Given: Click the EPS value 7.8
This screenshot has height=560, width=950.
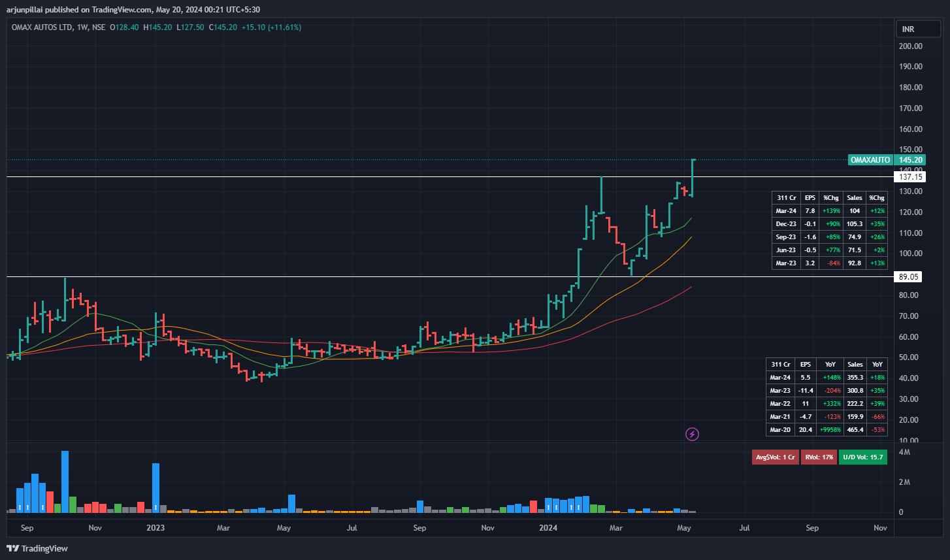Looking at the screenshot, I should pyautogui.click(x=810, y=211).
